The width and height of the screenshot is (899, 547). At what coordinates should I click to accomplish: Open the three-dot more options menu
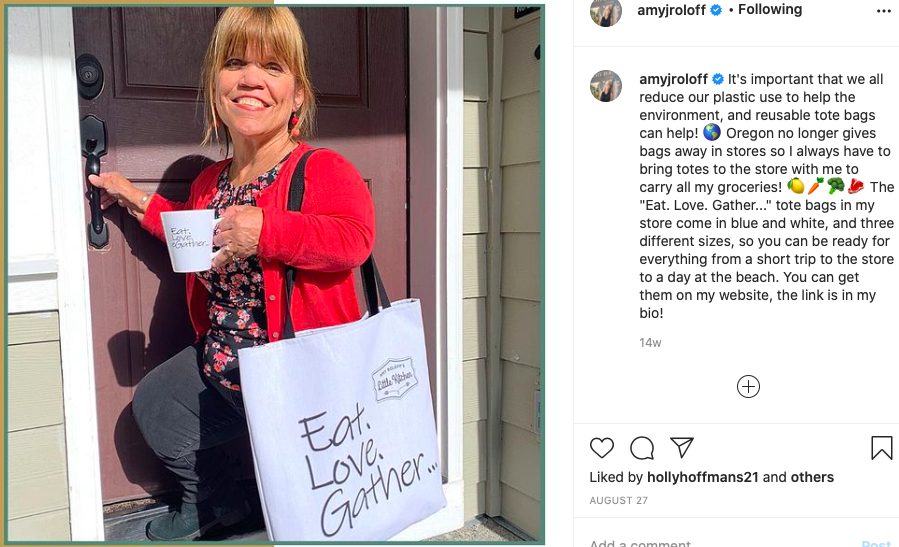click(x=884, y=11)
